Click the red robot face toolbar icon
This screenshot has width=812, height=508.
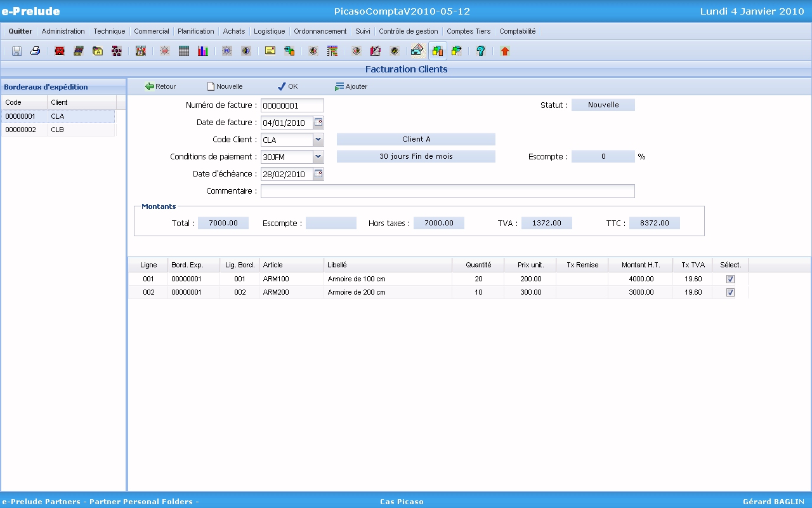tap(60, 51)
